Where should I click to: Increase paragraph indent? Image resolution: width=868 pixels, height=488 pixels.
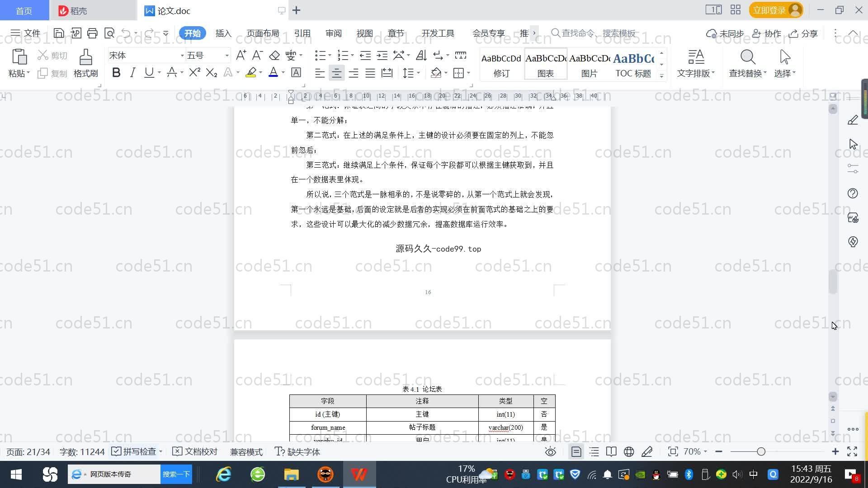point(382,55)
